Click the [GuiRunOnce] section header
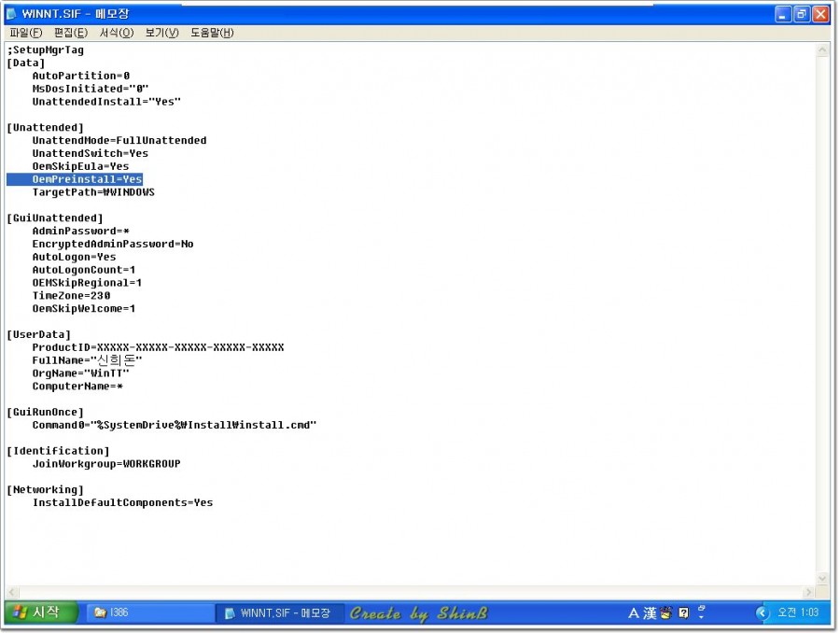 click(45, 412)
